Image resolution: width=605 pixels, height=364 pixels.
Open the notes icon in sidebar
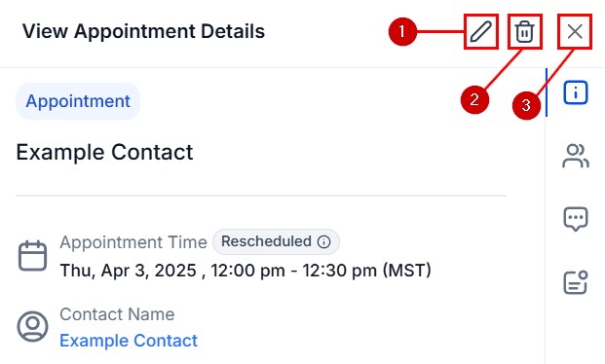tap(576, 282)
